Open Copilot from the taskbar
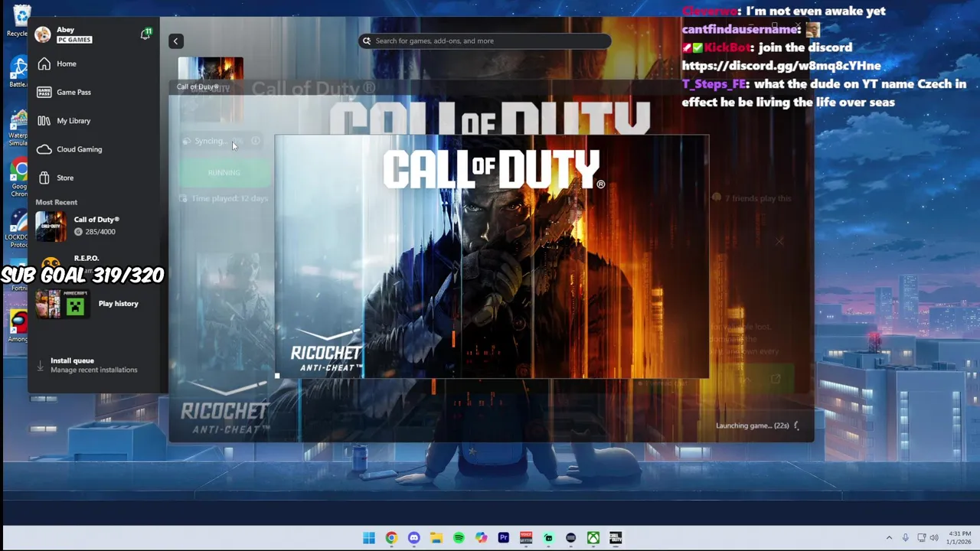 click(x=481, y=538)
